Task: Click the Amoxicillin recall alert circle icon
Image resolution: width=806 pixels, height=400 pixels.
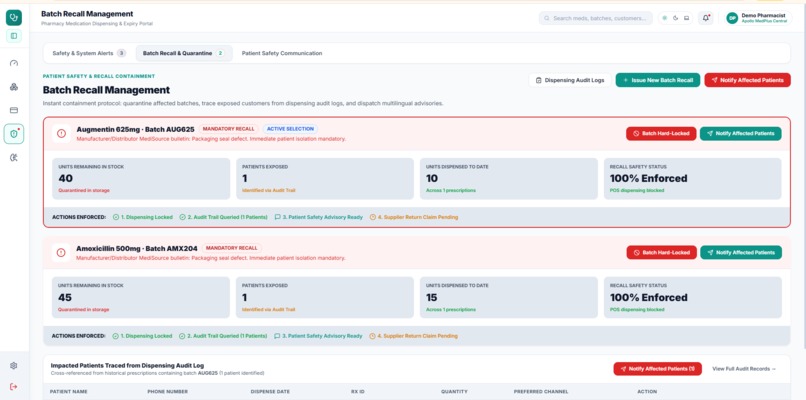Action: coord(61,252)
